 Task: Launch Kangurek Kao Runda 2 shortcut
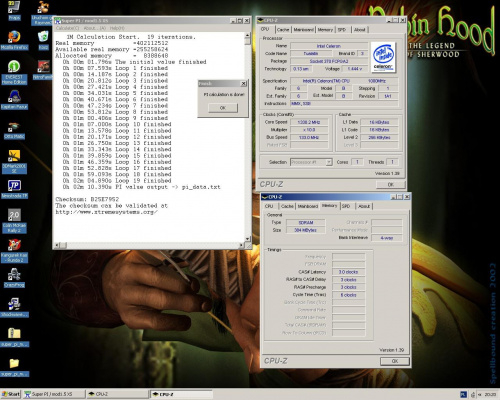tap(14, 251)
